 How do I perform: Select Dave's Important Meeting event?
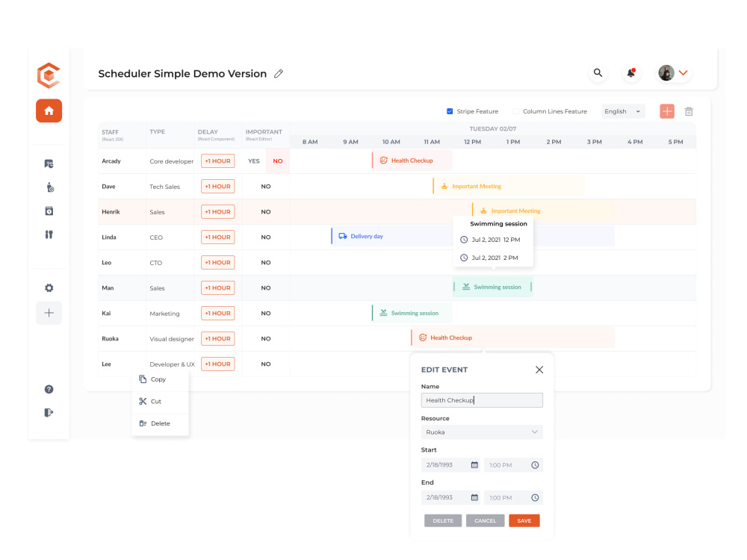pos(508,186)
